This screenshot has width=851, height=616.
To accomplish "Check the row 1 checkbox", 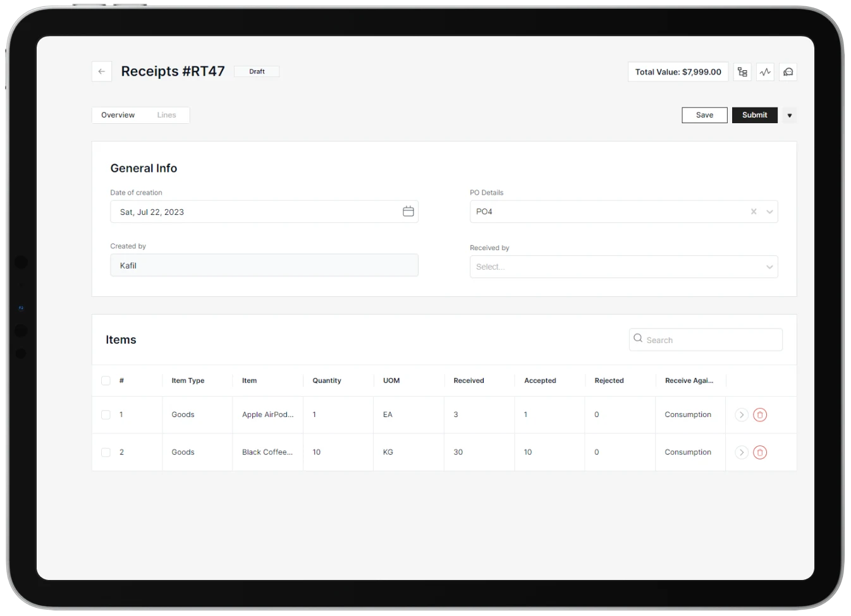I will coord(106,415).
